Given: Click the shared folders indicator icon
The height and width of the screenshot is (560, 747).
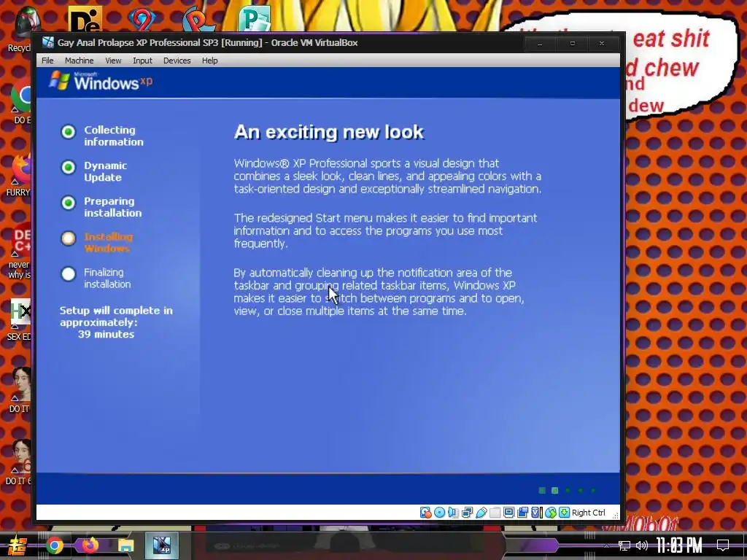Looking at the screenshot, I should click(495, 513).
